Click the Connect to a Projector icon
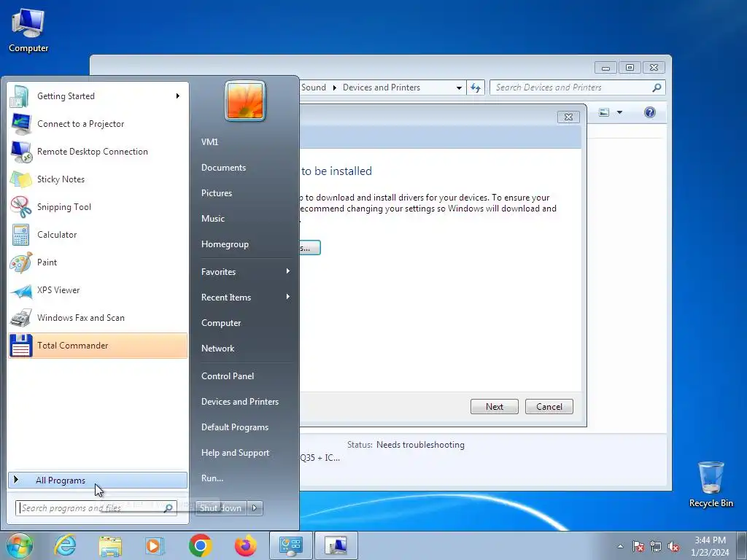 click(20, 124)
